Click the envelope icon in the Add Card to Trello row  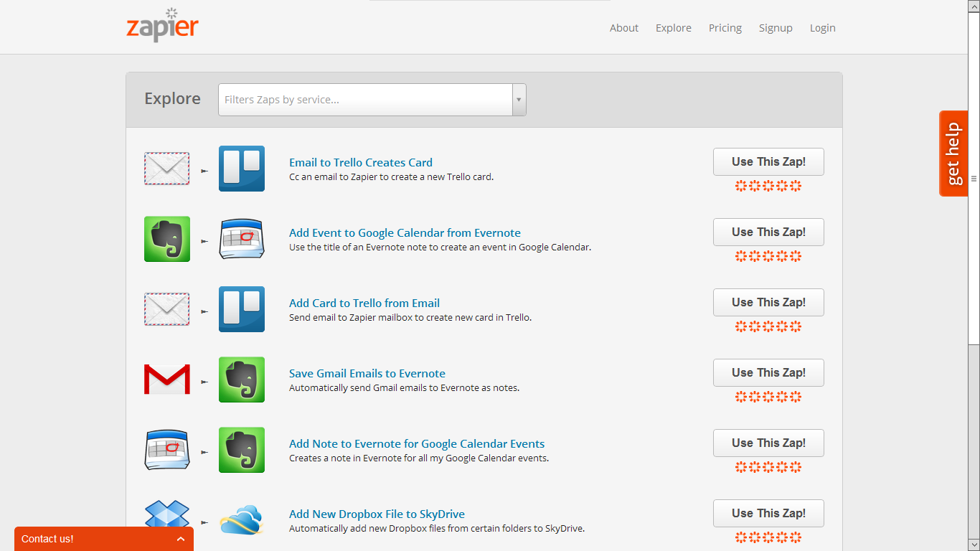167,309
